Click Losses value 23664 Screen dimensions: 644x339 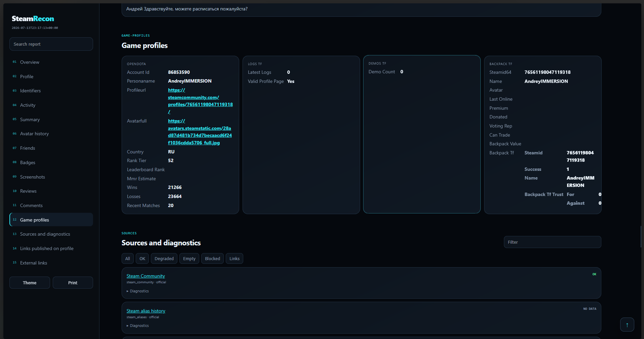pyautogui.click(x=175, y=196)
